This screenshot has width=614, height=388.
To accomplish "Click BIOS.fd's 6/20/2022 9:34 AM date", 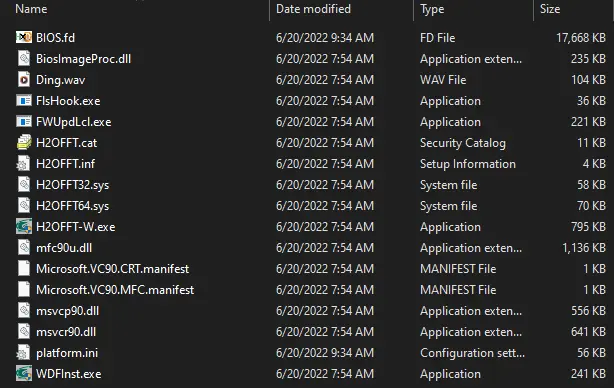I will (x=325, y=38).
